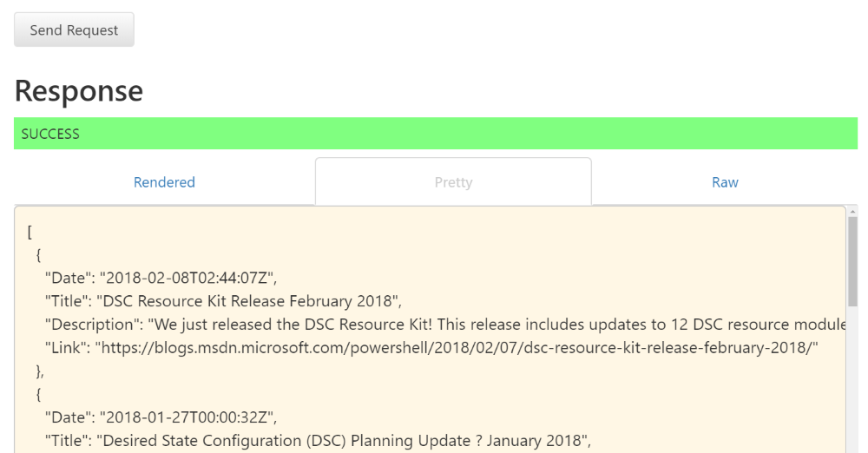The image size is (868, 453).
Task: Open the Raw response tab
Action: [x=725, y=182]
